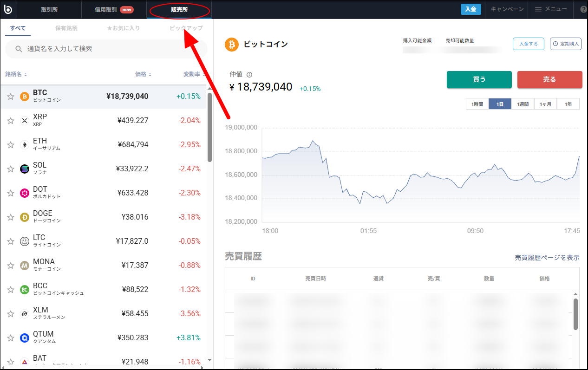Screen dimensions: 588x370
Task: Select the 1週間 chart period
Action: tap(522, 104)
